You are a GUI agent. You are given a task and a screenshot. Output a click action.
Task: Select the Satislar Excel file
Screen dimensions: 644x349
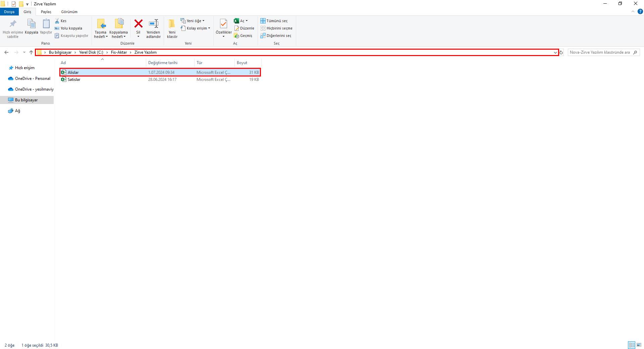tap(74, 80)
